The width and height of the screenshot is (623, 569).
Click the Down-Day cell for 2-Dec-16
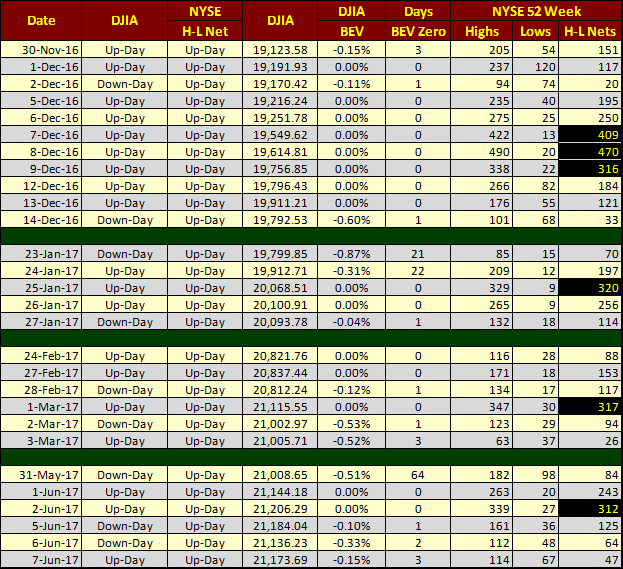pos(125,84)
